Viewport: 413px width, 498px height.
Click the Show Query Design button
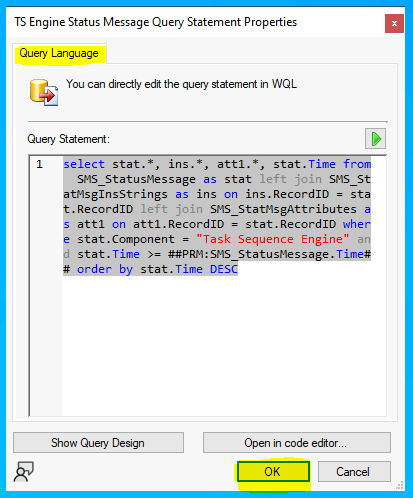[x=98, y=443]
